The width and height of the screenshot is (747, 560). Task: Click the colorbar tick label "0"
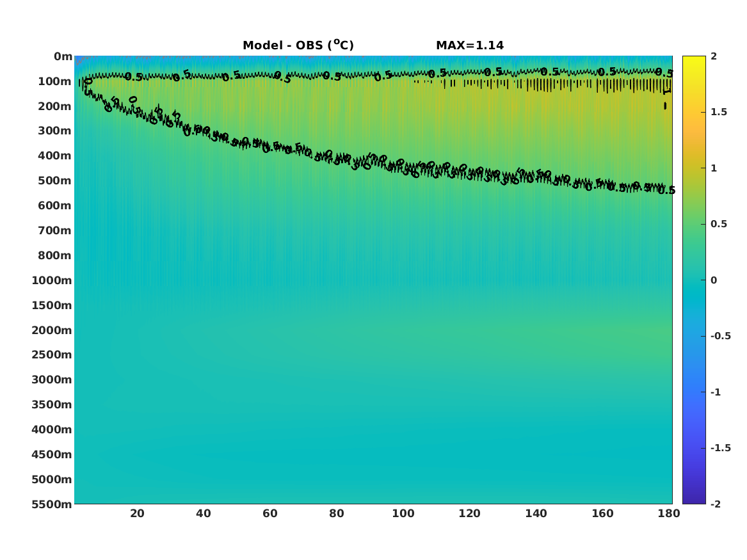[714, 280]
